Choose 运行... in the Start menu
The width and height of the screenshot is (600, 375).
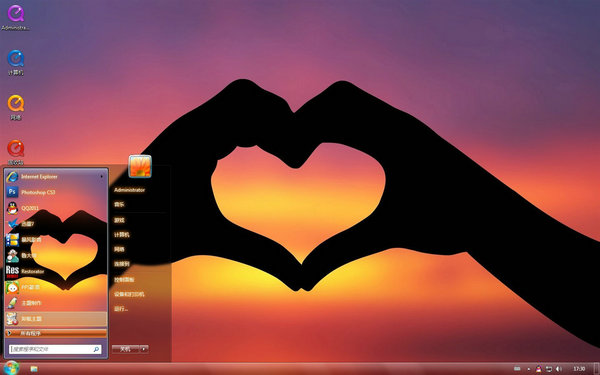[121, 309]
